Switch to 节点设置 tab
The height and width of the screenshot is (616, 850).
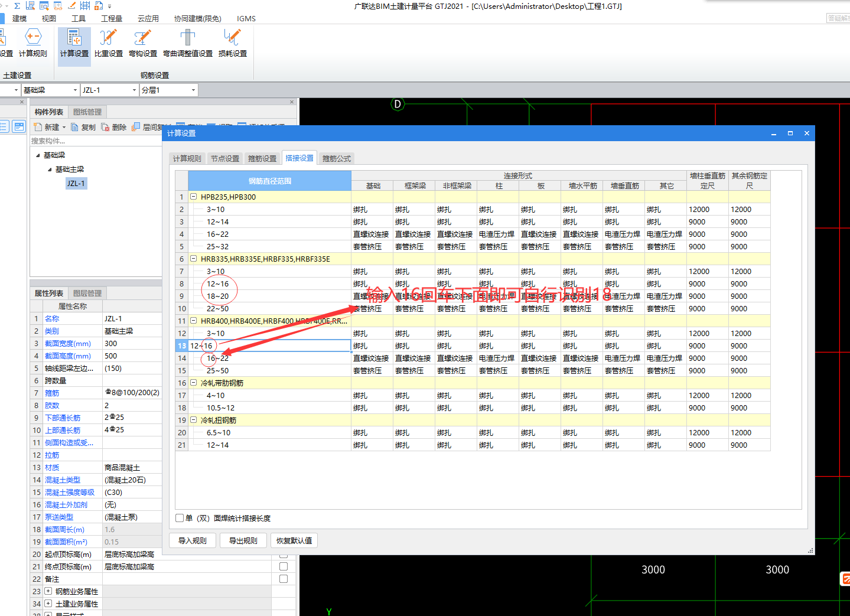click(225, 158)
